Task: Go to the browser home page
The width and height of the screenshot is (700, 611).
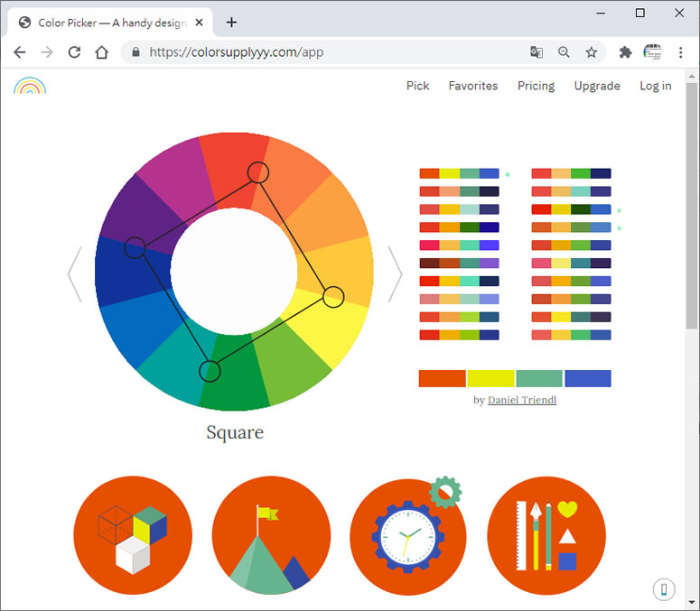Action: 102,52
